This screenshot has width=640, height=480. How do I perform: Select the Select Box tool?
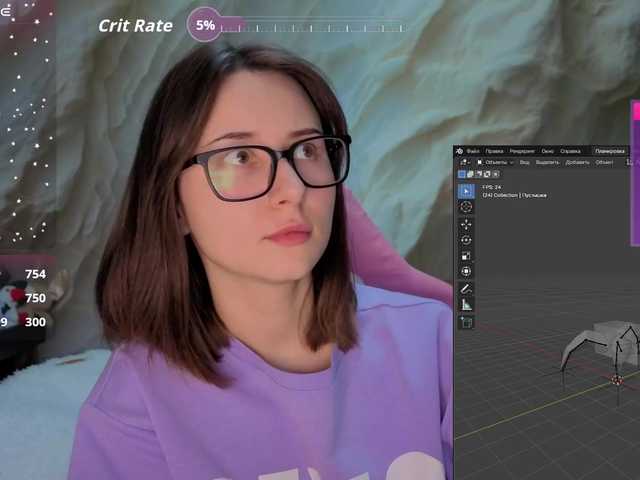coord(466,190)
